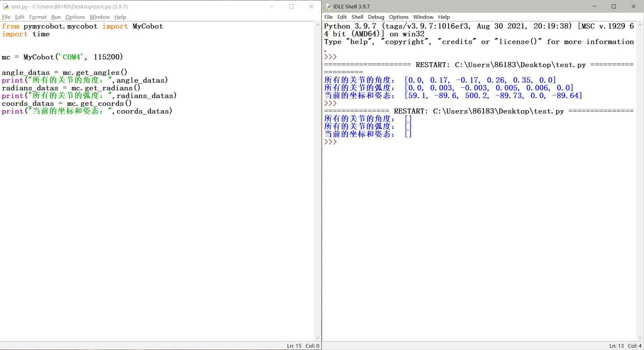Click the scroll-down arrow in the shell scrollbar
Viewport: 644px width, 350px height.
tap(640, 338)
